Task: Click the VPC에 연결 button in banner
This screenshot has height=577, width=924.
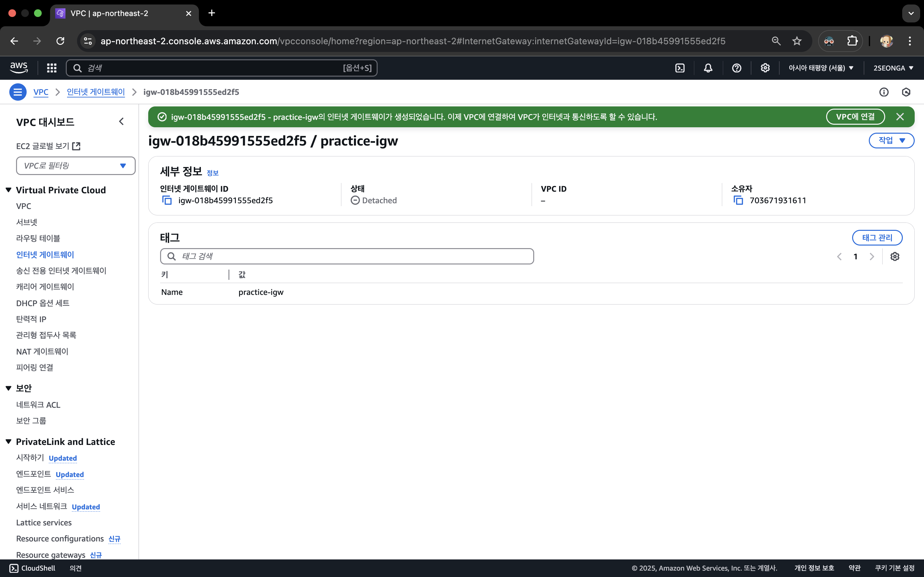Action: pos(855,117)
